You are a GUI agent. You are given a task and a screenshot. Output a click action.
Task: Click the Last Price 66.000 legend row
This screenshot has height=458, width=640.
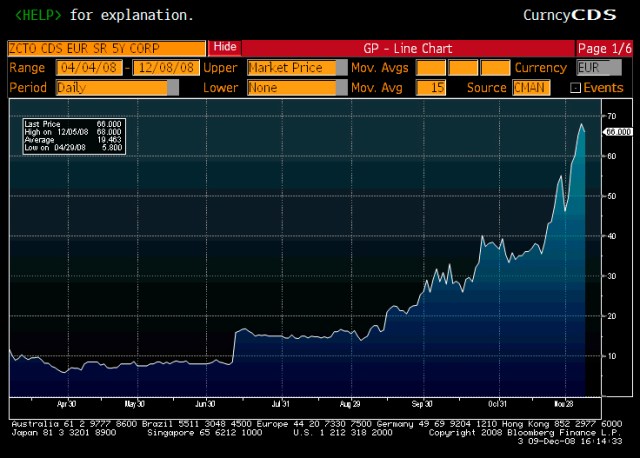[73, 124]
